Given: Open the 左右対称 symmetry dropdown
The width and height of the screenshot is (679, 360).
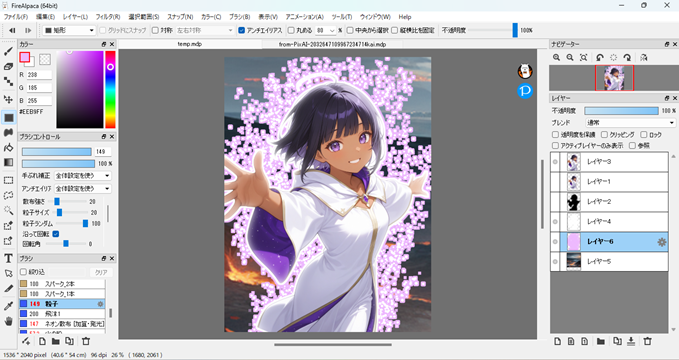Looking at the screenshot, I should click(x=204, y=30).
